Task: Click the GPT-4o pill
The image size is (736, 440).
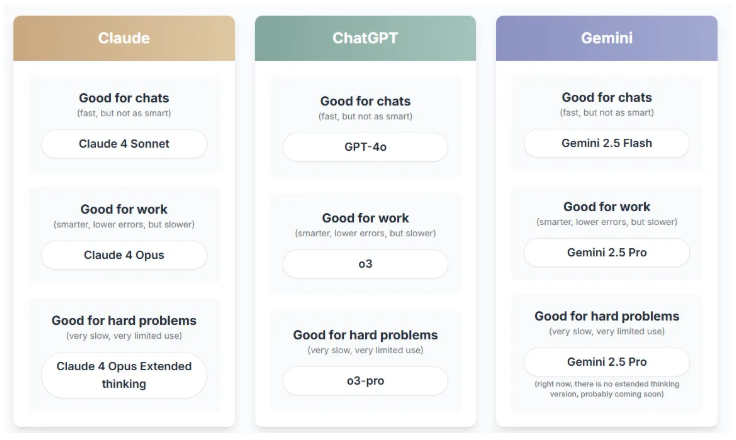Action: (365, 147)
